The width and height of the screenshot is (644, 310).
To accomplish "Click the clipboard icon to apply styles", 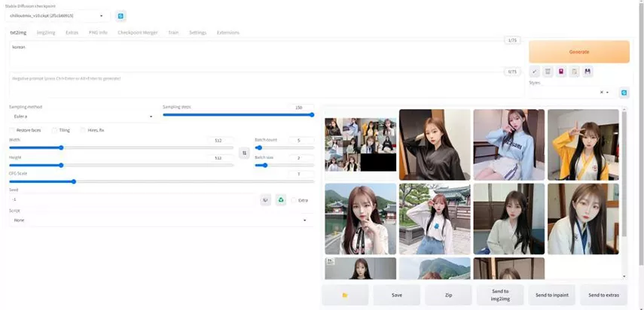I will point(574,71).
